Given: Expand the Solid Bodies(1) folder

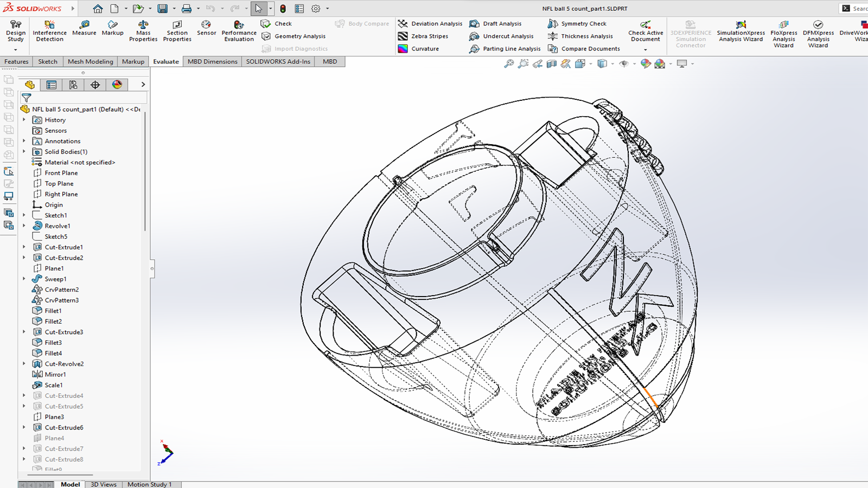Looking at the screenshot, I should pyautogui.click(x=24, y=152).
